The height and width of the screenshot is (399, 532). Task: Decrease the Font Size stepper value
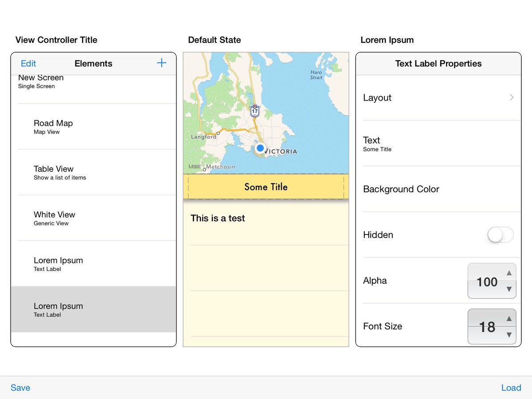[x=509, y=335]
